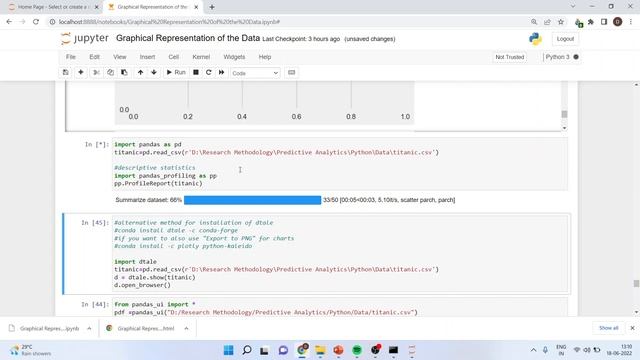Image resolution: width=640 pixels, height=360 pixels.
Task: Open the browser profile avatar
Action: click(x=618, y=22)
